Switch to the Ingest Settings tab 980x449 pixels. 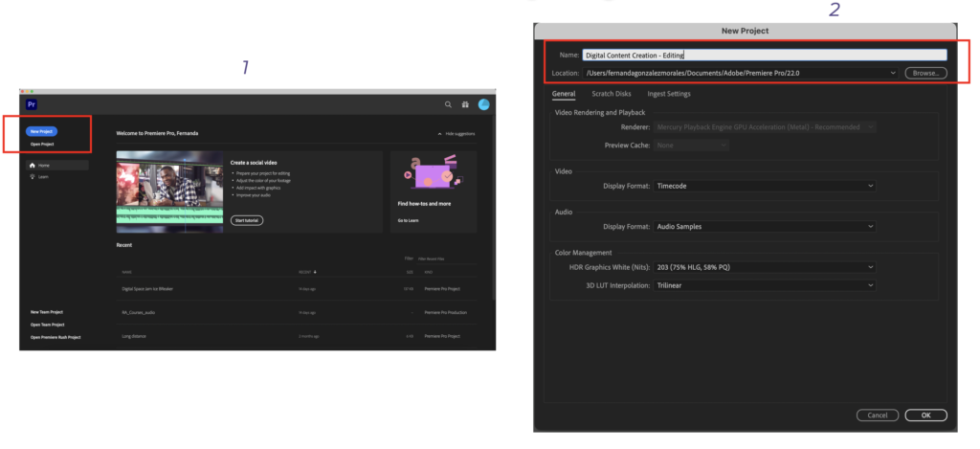coord(668,94)
